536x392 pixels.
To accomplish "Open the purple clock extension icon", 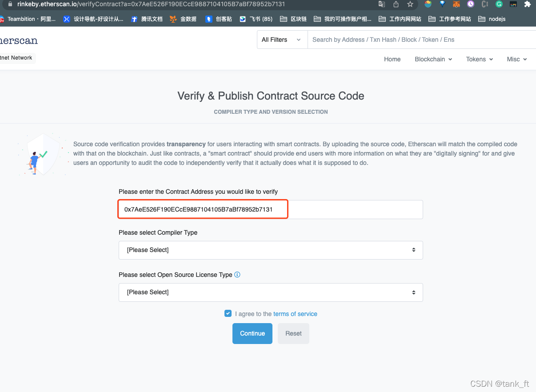I will (471, 4).
